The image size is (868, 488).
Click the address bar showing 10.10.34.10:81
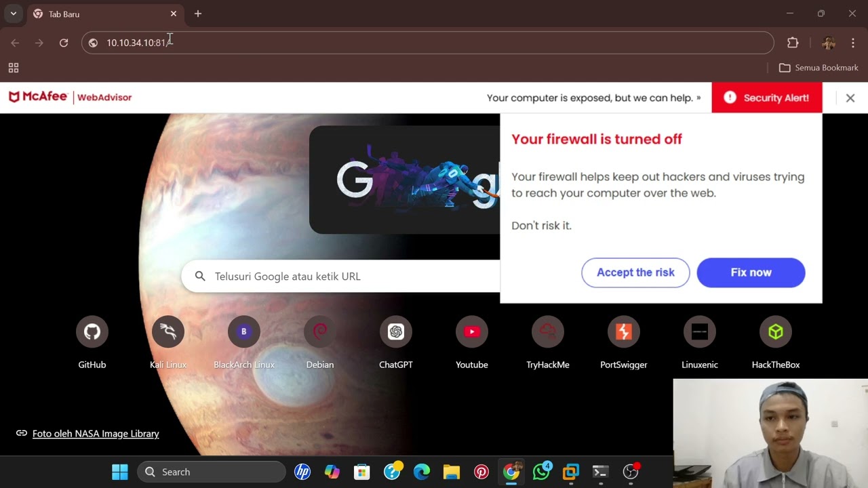(x=427, y=43)
